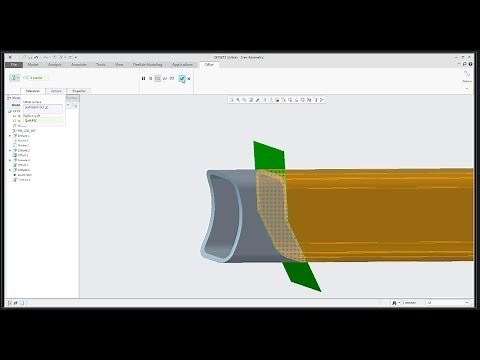Select Extrude 2 in the model tree
Screen dimensions: 480x360
(x=21, y=151)
